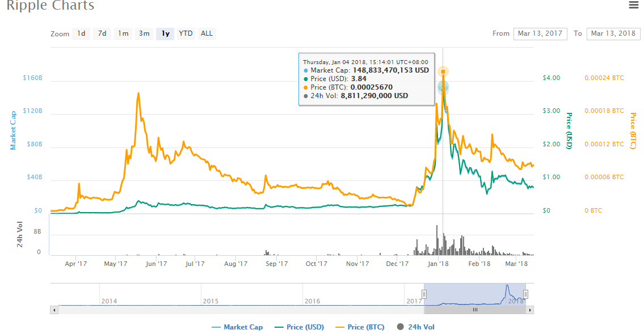Click the 2016 label in navigator

312,301
